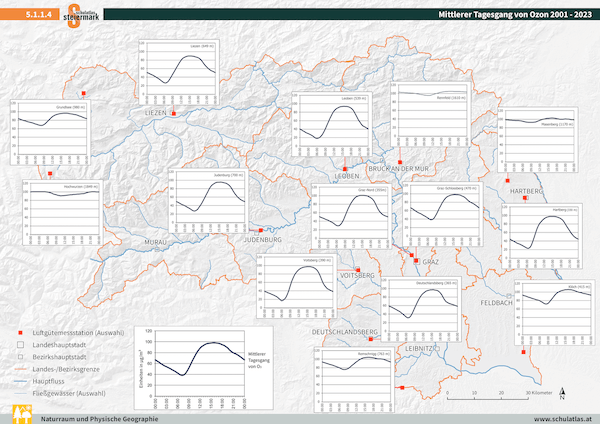Open the Hartberg station ozone chart
The height and width of the screenshot is (424, 600).
[542, 236]
